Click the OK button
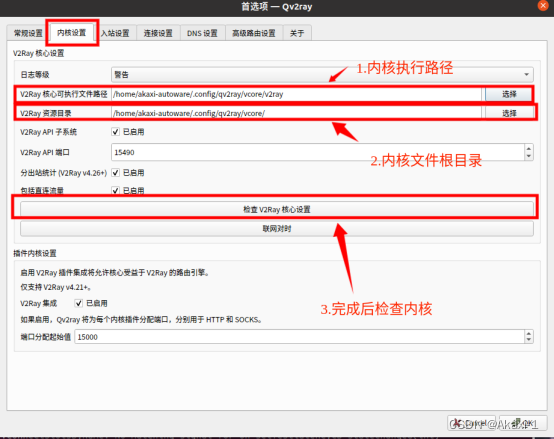The width and height of the screenshot is (554, 439). pyautogui.click(x=523, y=422)
